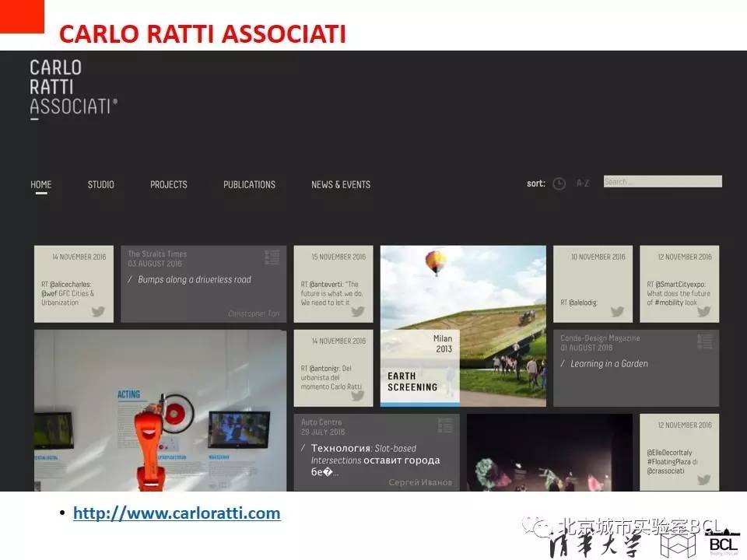Click the Carlo Ratti Associati website logo

pyautogui.click(x=73, y=88)
